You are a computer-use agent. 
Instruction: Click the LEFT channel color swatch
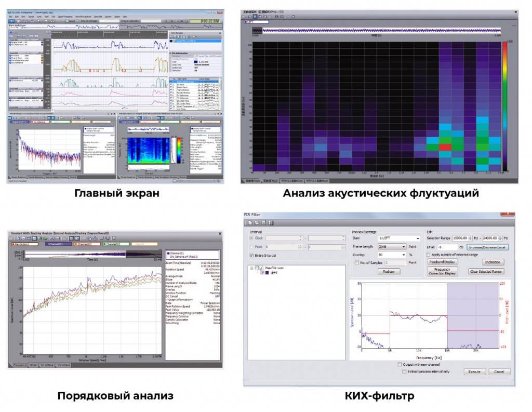(267, 273)
